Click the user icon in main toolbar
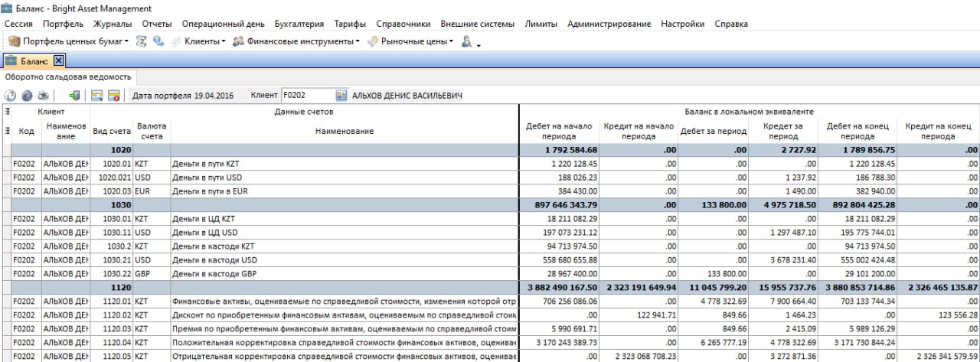 pos(465,41)
